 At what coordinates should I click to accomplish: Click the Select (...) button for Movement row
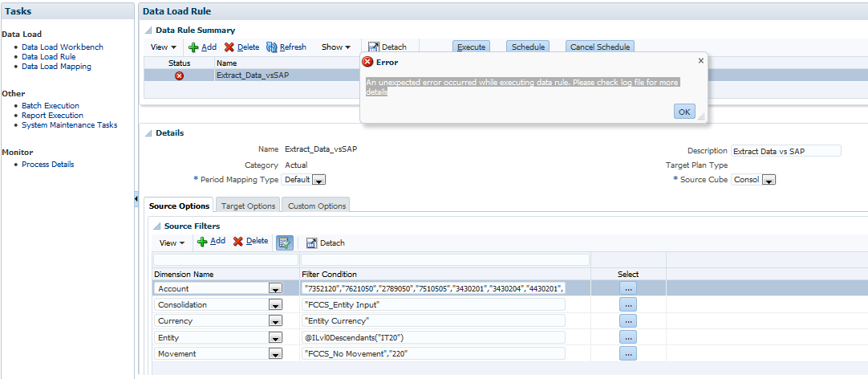click(628, 353)
